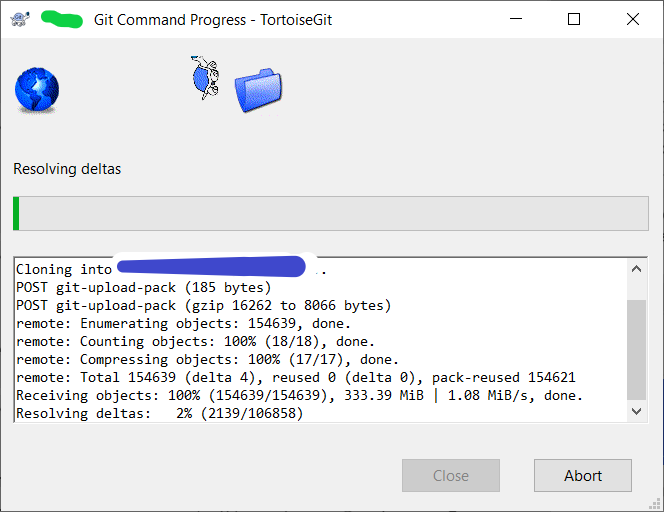Click the 'Resolving deltas' status label
The height and width of the screenshot is (512, 664).
67,169
